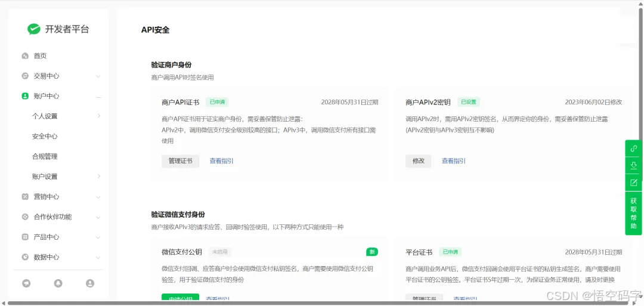644x306 pixels.
Task: Expand 账户设置 submenu arrow
Action: (x=99, y=176)
